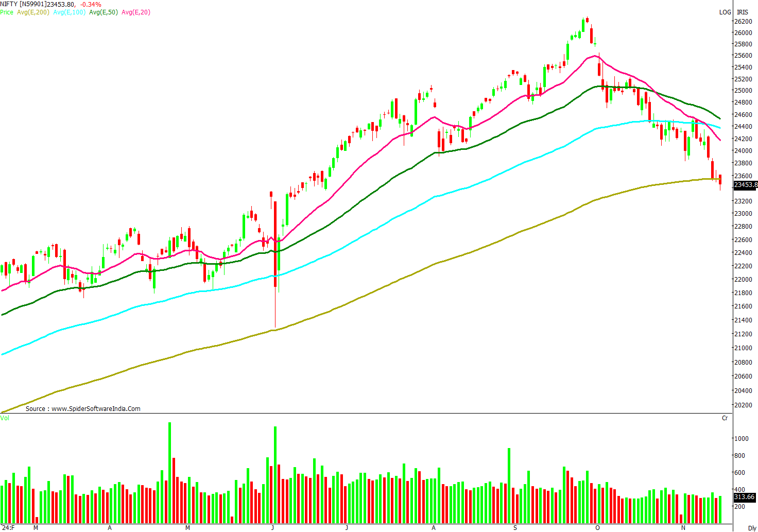Select the Avg(E,100) legend entry
The width and height of the screenshot is (758, 532).
(70, 12)
